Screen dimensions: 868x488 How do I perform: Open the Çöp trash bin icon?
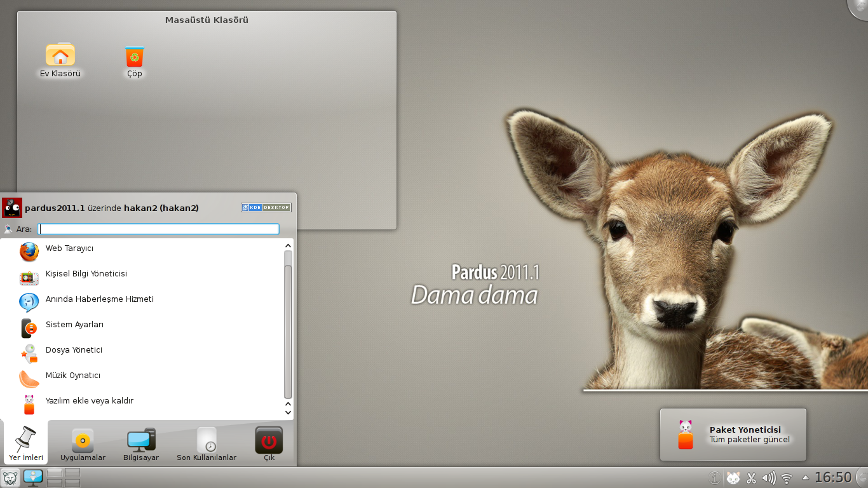(x=135, y=61)
